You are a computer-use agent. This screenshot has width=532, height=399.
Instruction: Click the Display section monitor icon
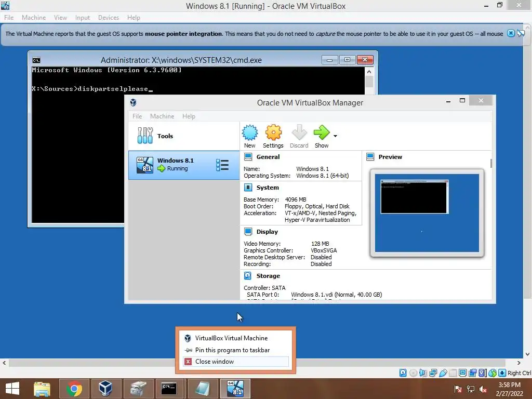click(248, 231)
